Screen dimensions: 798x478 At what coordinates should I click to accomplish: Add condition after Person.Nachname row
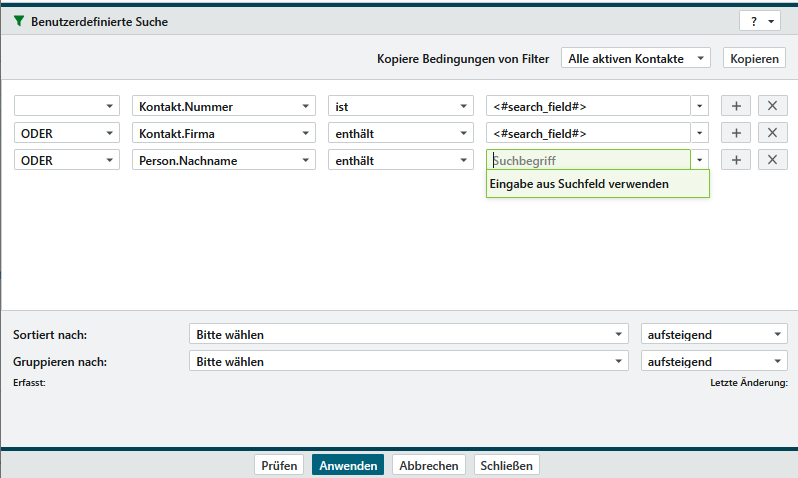[735, 160]
